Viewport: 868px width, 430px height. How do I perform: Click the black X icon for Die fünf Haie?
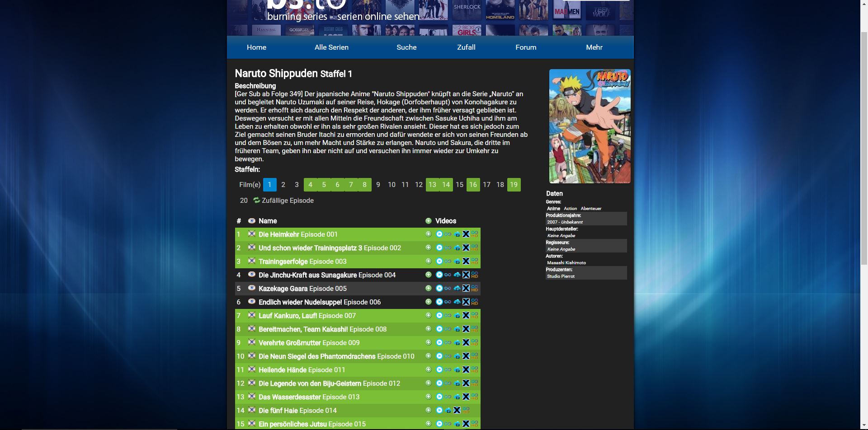(x=457, y=410)
